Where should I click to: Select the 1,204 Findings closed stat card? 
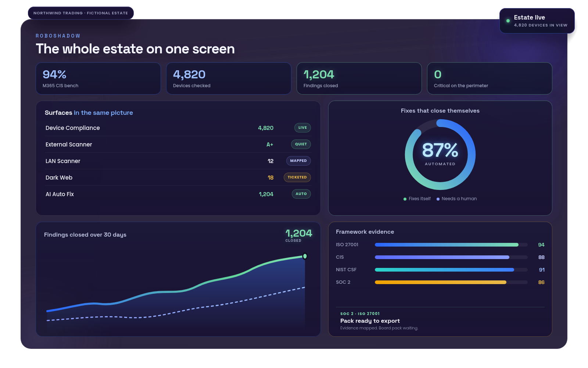[x=359, y=78]
